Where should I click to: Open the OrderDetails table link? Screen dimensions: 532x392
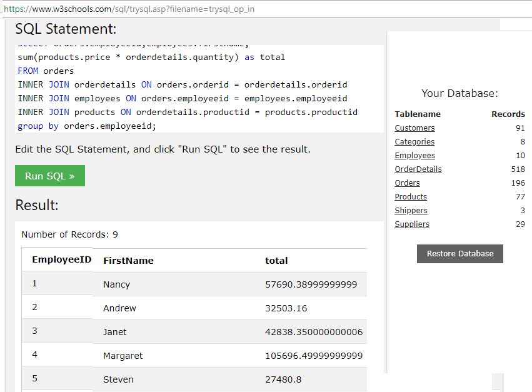(418, 169)
